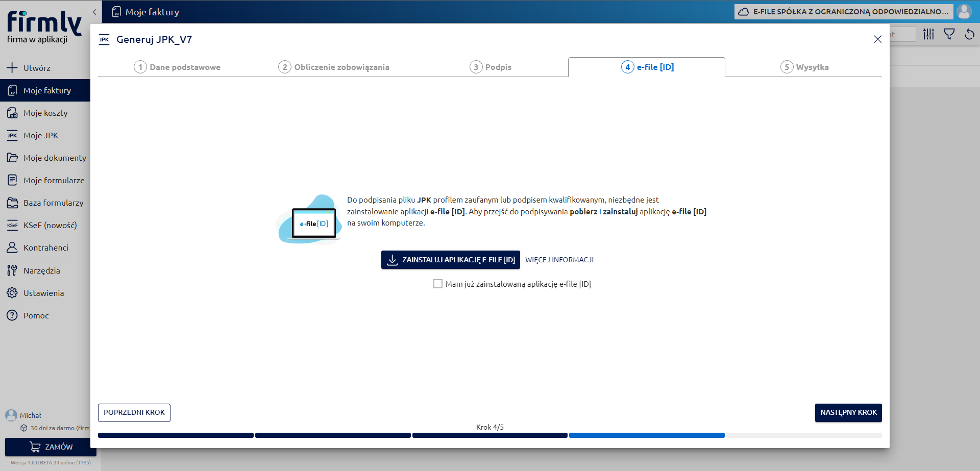Screen dimensions: 980x471
Task: Go to step 5 Wysyłka tab
Action: (804, 67)
